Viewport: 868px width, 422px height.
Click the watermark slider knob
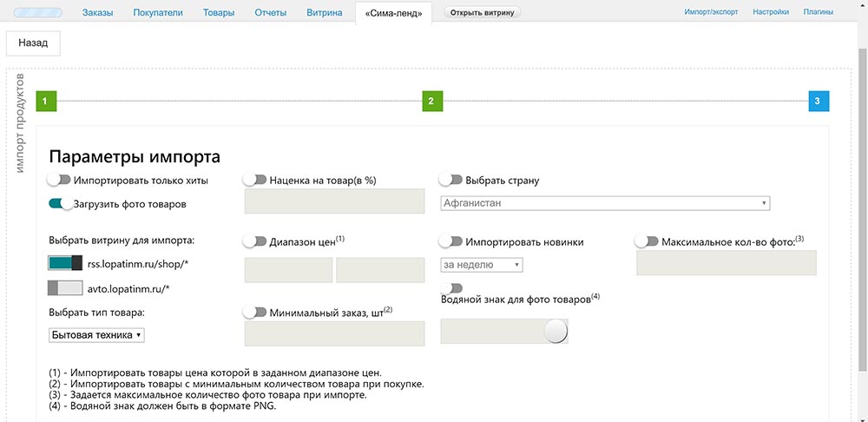(555, 331)
